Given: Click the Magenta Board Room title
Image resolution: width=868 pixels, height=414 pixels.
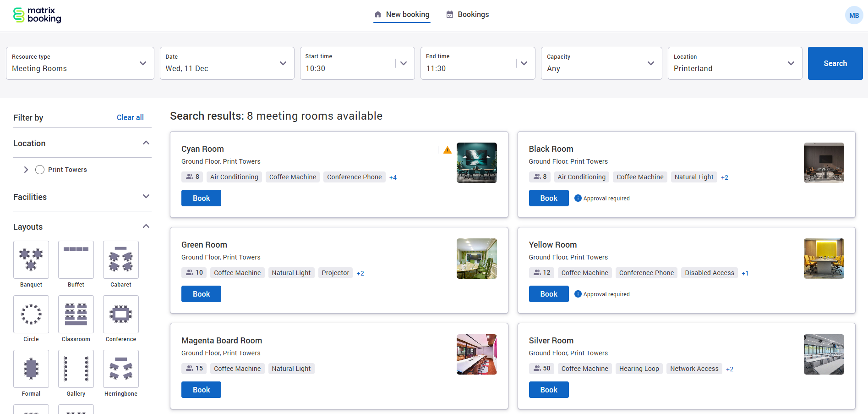Looking at the screenshot, I should click(222, 341).
